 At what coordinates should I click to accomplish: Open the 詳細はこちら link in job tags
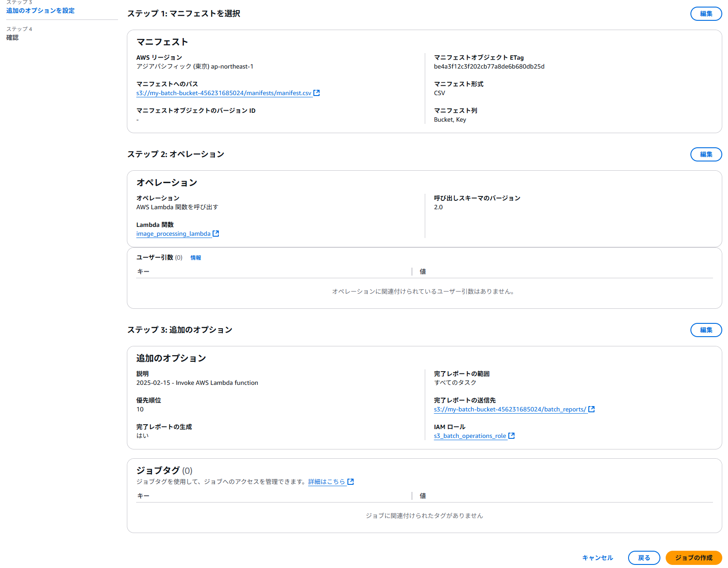click(x=327, y=482)
